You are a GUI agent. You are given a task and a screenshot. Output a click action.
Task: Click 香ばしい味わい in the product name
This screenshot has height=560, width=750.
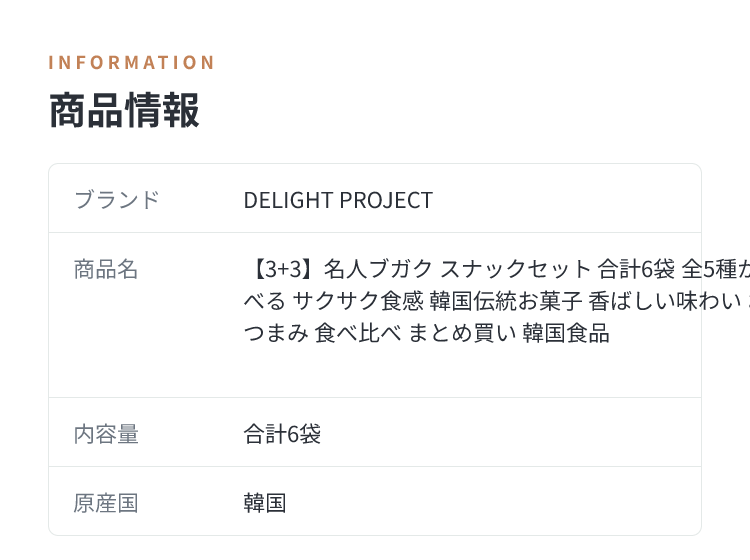[665, 301]
